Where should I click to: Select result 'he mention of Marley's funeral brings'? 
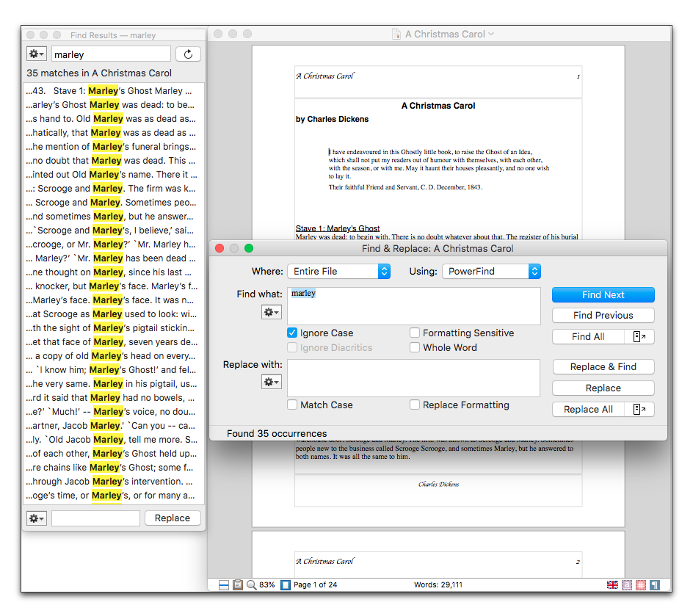[x=114, y=147]
